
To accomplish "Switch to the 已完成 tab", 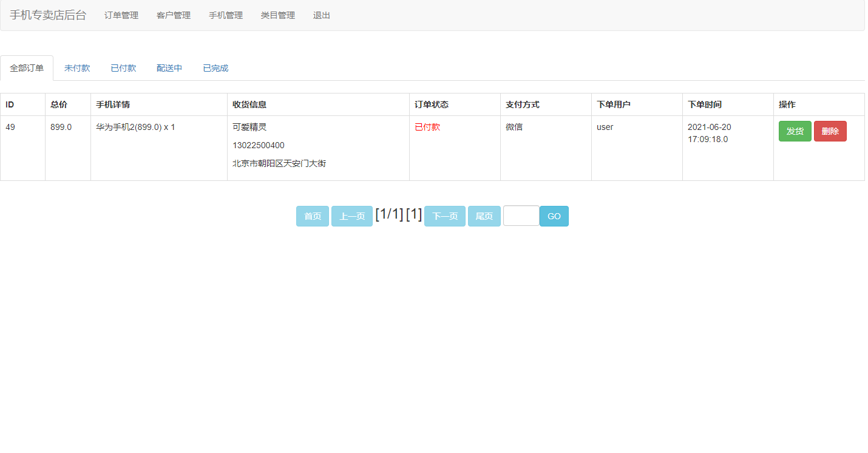I will click(x=215, y=67).
